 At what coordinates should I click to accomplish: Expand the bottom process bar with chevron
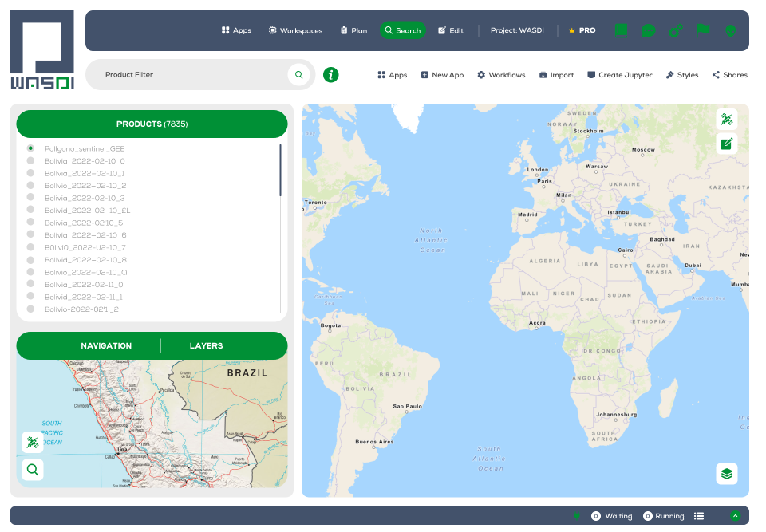click(x=735, y=516)
